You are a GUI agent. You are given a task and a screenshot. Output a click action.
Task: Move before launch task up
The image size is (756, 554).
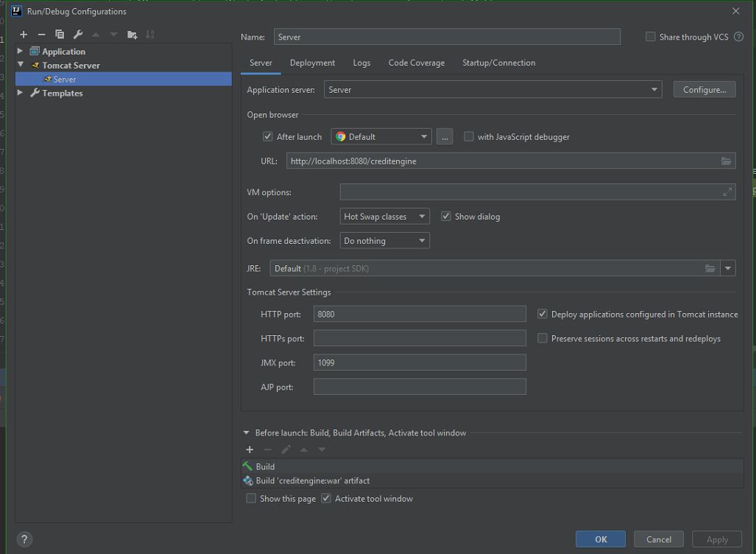pos(304,450)
